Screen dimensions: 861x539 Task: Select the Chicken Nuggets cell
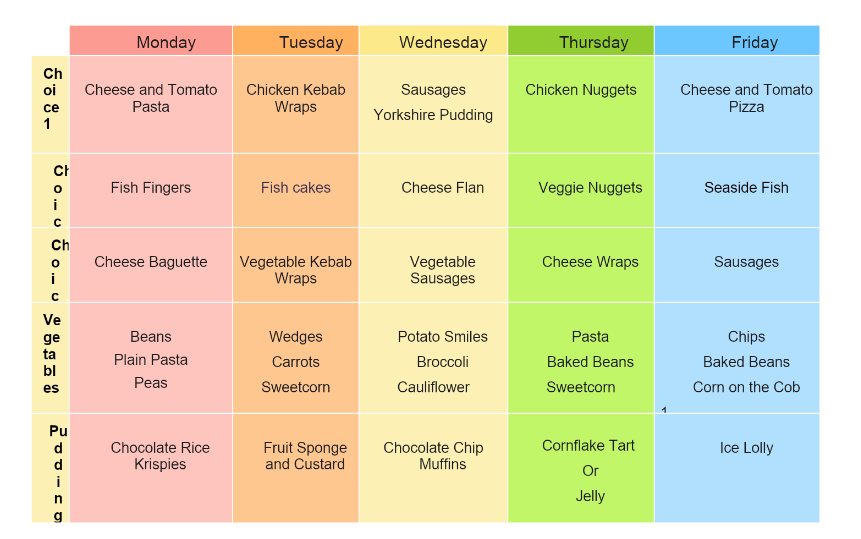[581, 90]
